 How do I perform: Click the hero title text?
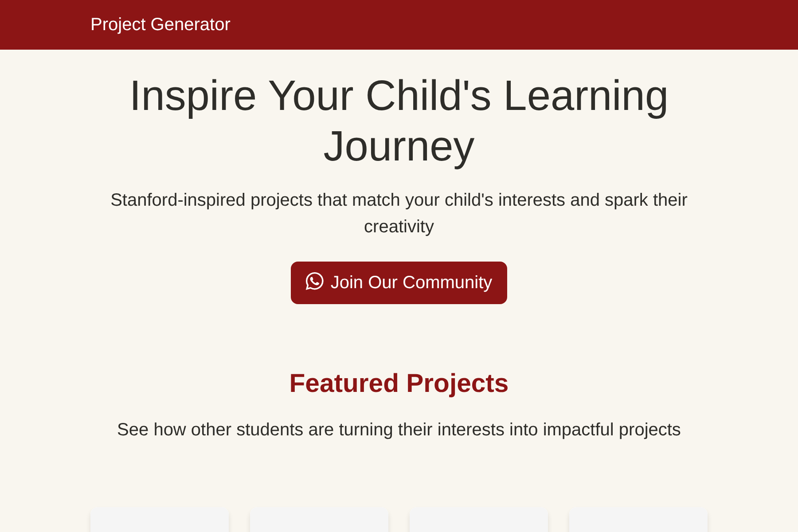(x=399, y=120)
